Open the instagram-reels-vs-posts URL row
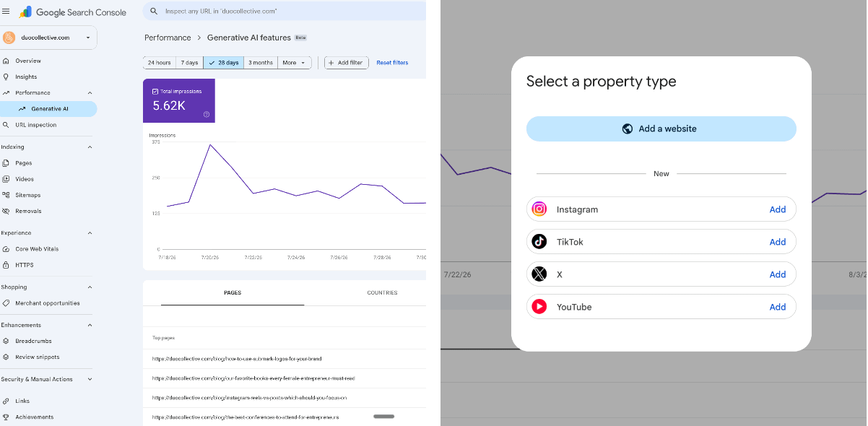This screenshot has width=868, height=426. coord(285,398)
